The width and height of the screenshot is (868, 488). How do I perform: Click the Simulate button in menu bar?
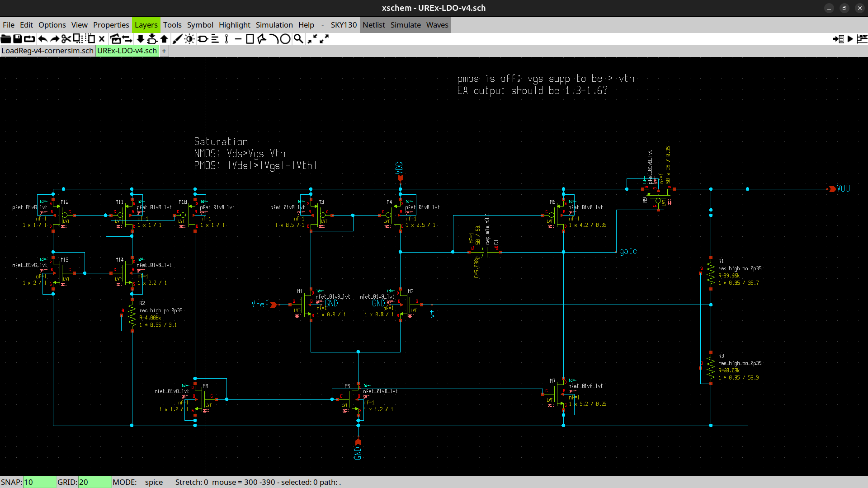(406, 25)
